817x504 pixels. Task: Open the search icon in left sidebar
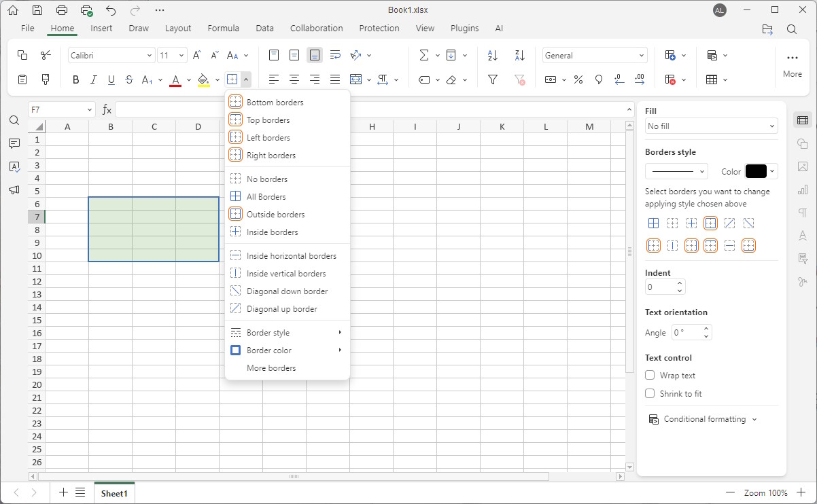point(14,120)
